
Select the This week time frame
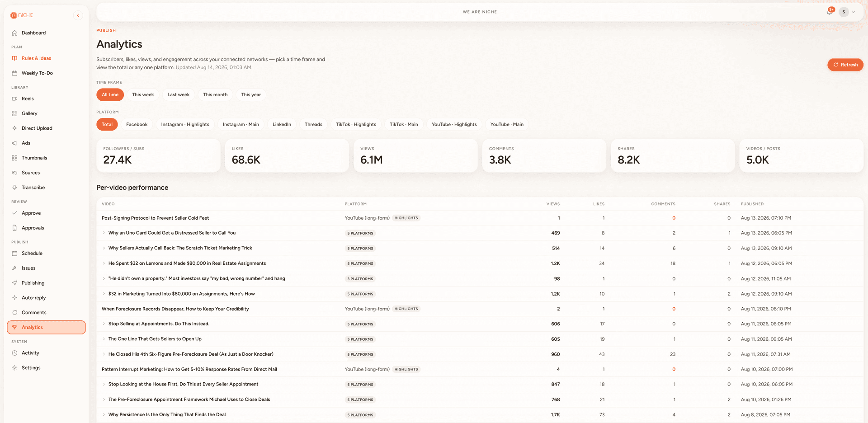click(143, 95)
